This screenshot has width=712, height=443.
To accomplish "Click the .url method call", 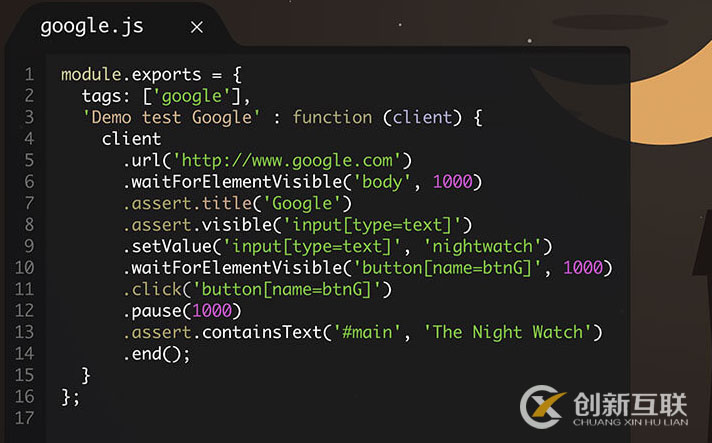I will click(x=141, y=160).
